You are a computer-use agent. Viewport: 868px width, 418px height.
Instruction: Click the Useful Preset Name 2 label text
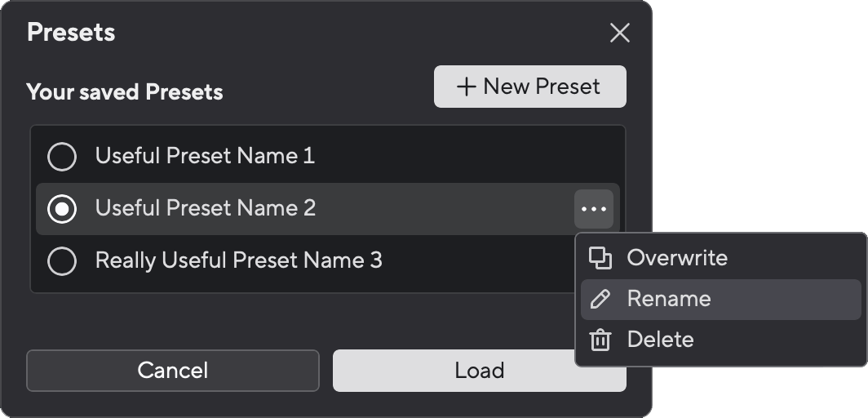coord(205,209)
